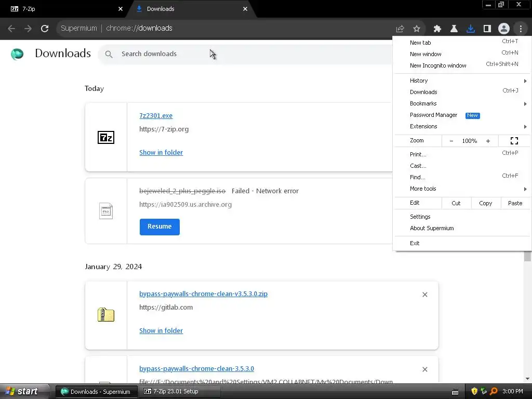Open bypass-paywalls-chrome-clean-v3.5.3.0.zip link

tap(203, 294)
